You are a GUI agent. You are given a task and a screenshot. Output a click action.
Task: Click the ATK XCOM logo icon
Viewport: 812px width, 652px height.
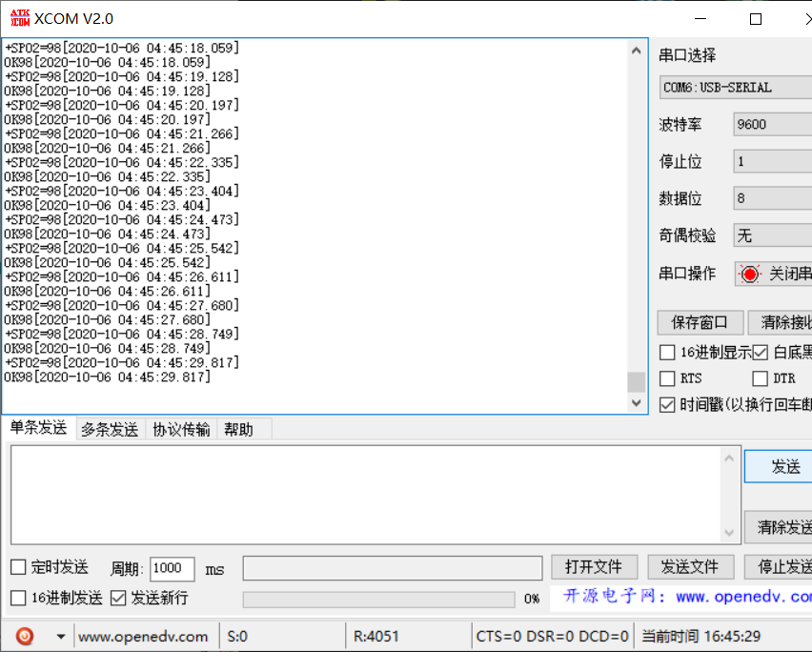[x=19, y=17]
